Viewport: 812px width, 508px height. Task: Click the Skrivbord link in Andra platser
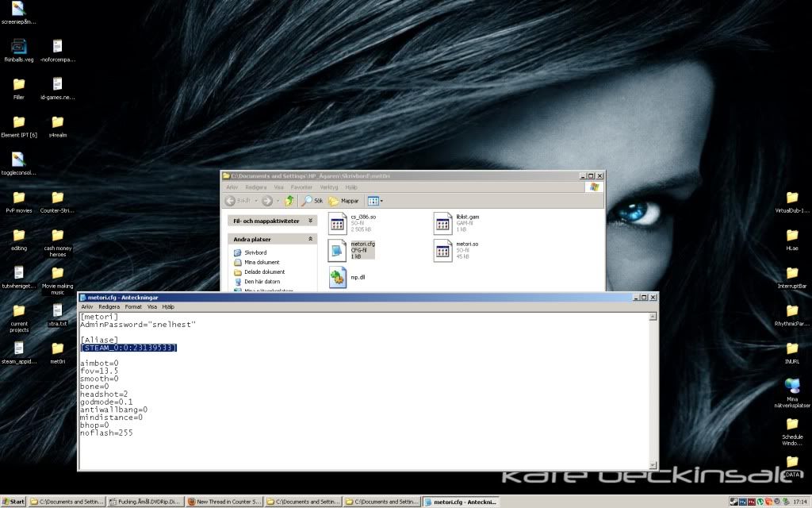point(254,252)
